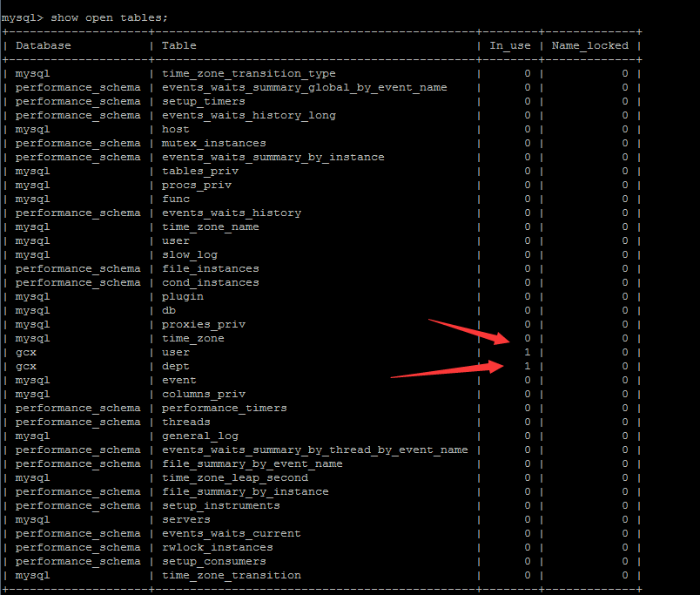This screenshot has width=700, height=595.
Task: Click In_use value in the host row
Action: pos(528,129)
